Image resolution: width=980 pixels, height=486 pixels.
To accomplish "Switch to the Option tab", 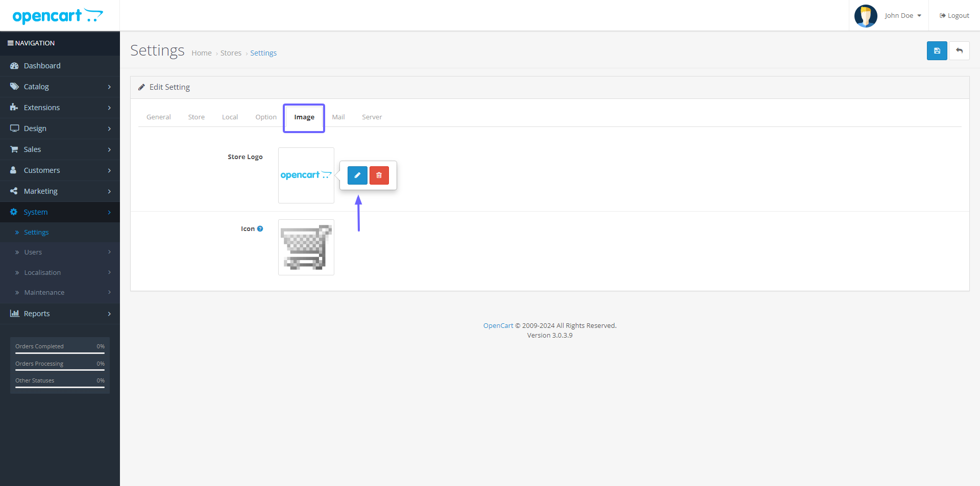I will point(266,117).
